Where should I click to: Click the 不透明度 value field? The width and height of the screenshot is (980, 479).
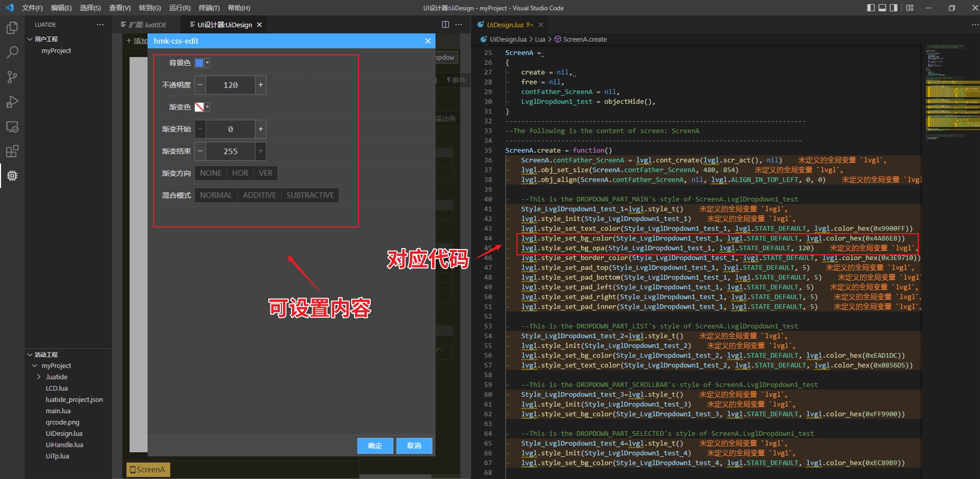pyautogui.click(x=230, y=85)
